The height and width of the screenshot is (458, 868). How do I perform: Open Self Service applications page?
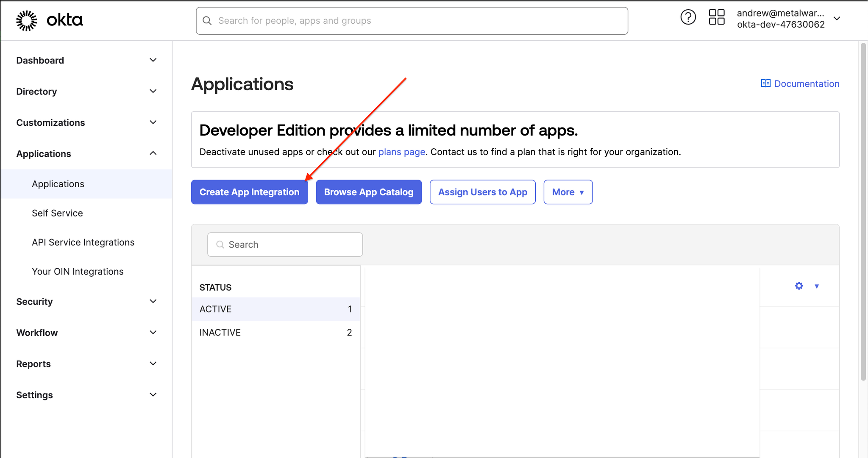[57, 213]
